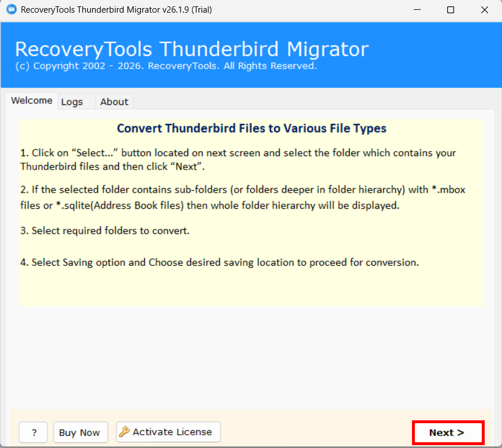Click the heading "Convert Thunderbird Files to Various File Types"

pos(252,129)
